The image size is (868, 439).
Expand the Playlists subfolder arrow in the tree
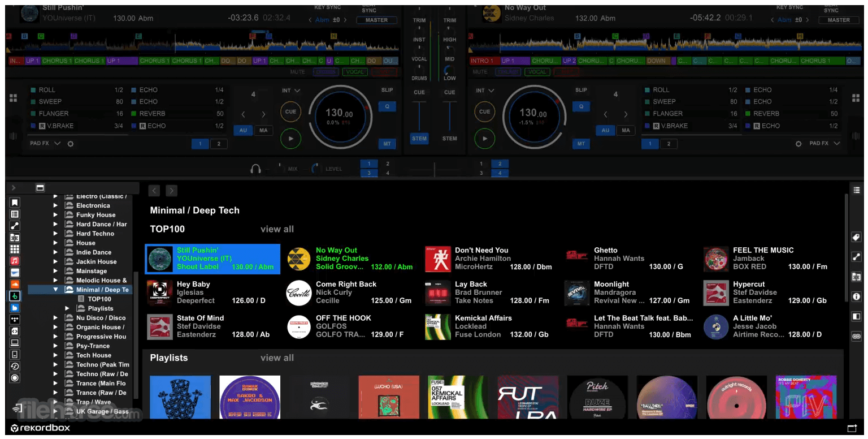[x=67, y=308]
